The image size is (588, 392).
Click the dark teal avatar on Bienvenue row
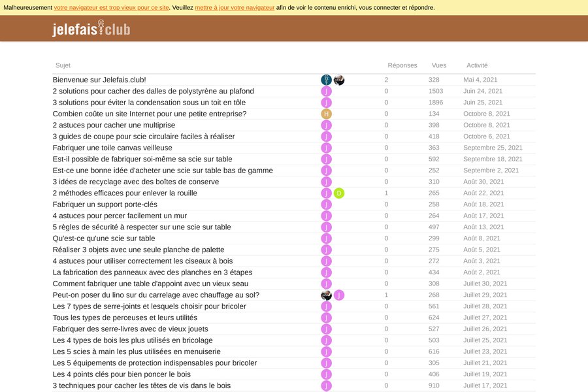coord(326,80)
